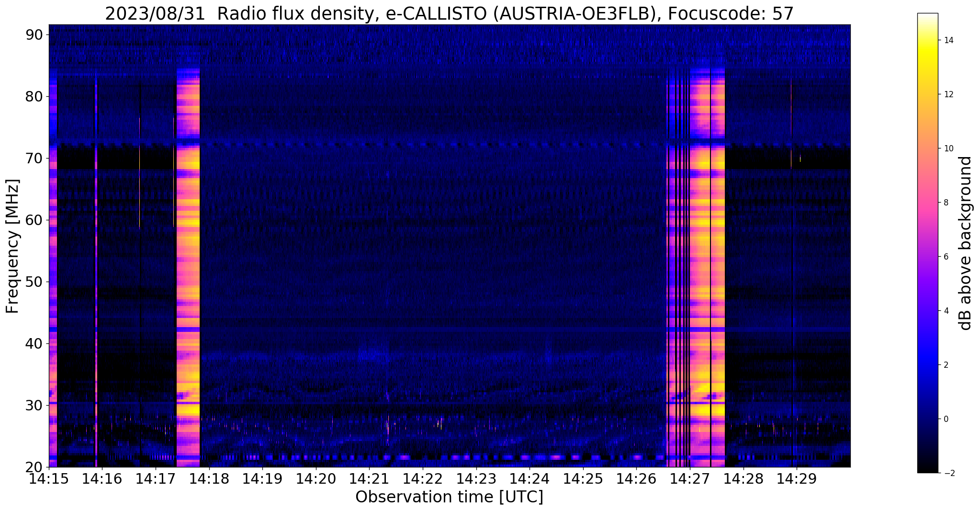Click the 70 MHz frequency tick label
Viewport: 980px width, 511px height.
tap(34, 158)
